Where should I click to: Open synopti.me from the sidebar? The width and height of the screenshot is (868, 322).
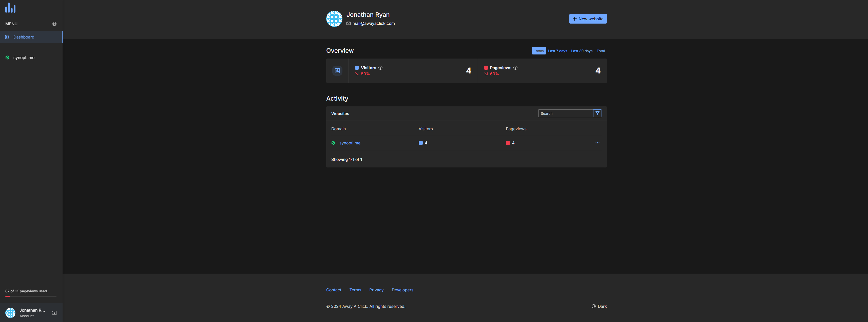[x=24, y=58]
